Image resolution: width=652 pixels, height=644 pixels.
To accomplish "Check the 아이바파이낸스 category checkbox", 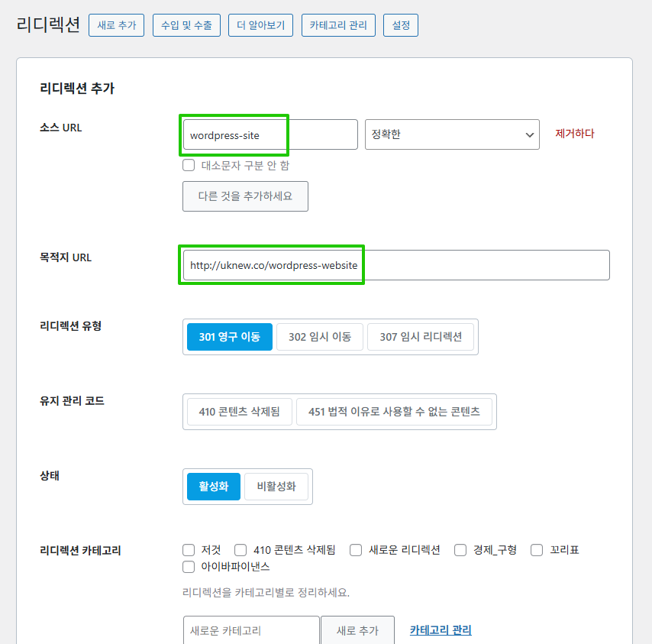I will click(189, 567).
